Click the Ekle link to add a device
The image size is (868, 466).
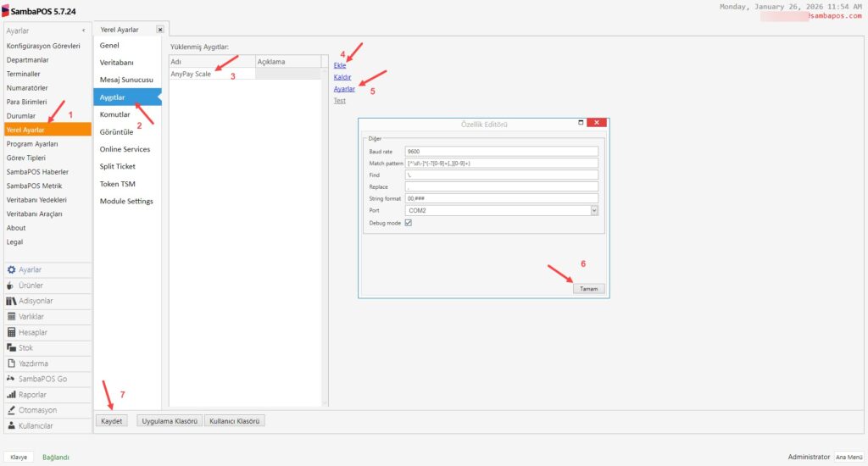pos(340,65)
